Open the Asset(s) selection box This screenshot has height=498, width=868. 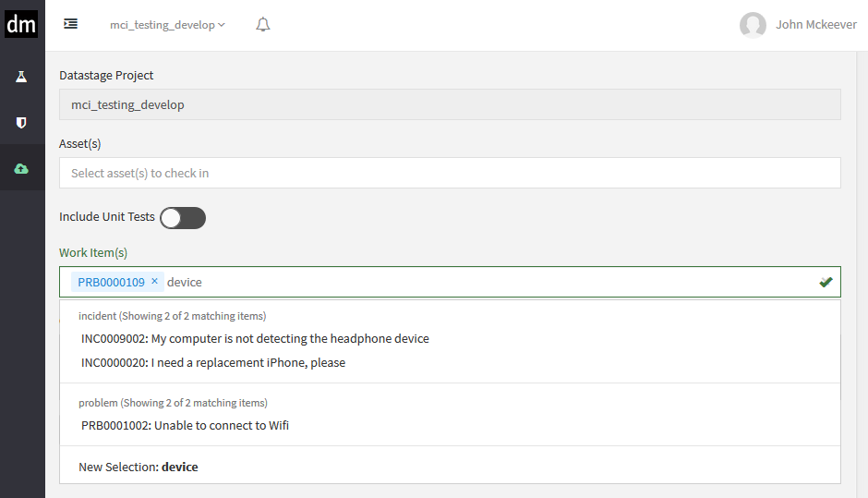pyautogui.click(x=450, y=173)
